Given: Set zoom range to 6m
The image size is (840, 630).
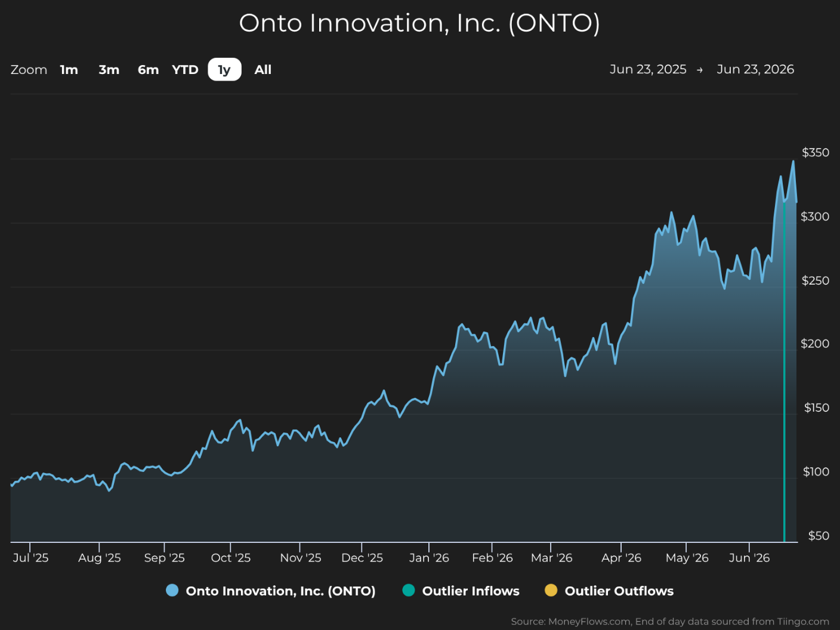Looking at the screenshot, I should point(149,70).
